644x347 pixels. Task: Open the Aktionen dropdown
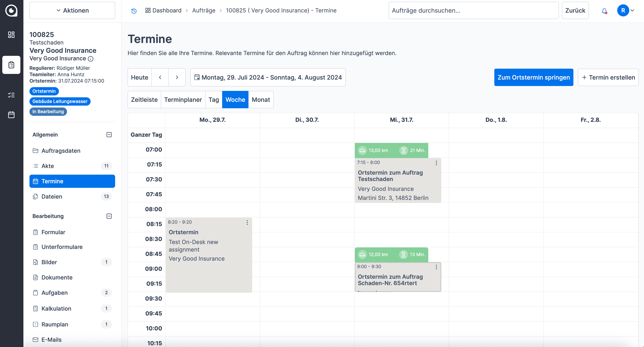pos(72,11)
